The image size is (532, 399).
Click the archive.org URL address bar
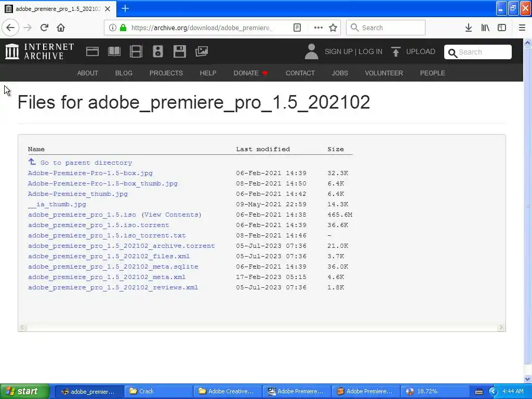pos(202,28)
